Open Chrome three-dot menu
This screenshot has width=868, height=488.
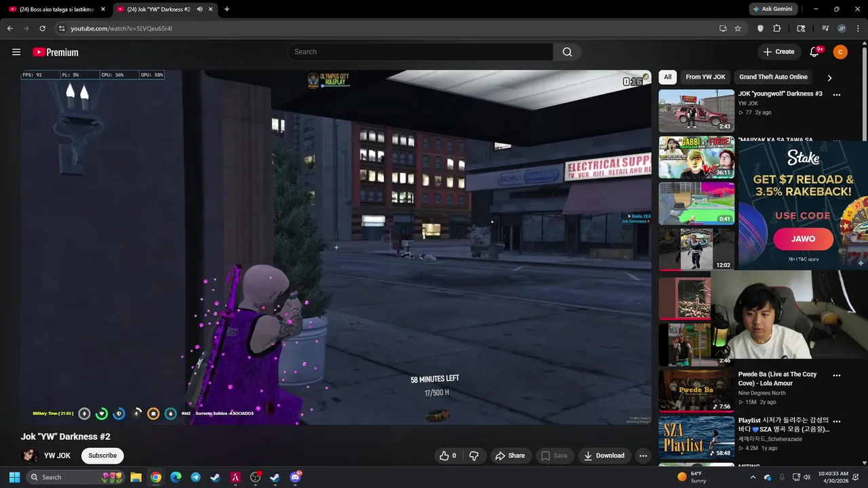pyautogui.click(x=857, y=28)
